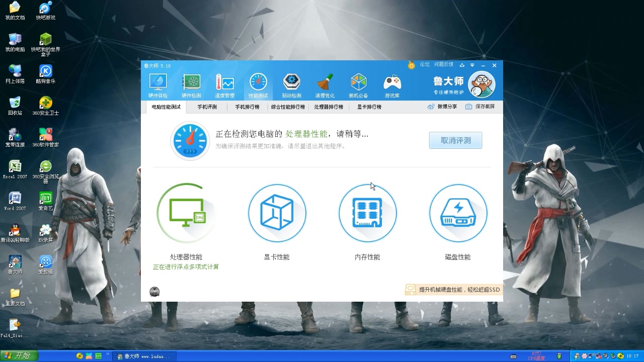This screenshot has height=362, width=644.
Task: Open 鲁大师 desktop shortcut icon
Action: [x=15, y=264]
